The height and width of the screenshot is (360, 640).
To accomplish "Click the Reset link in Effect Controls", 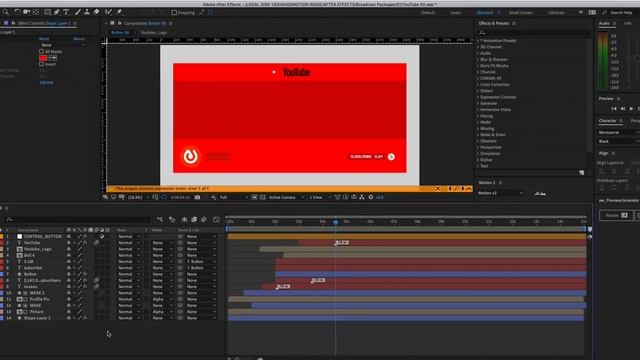I will coord(44,39).
